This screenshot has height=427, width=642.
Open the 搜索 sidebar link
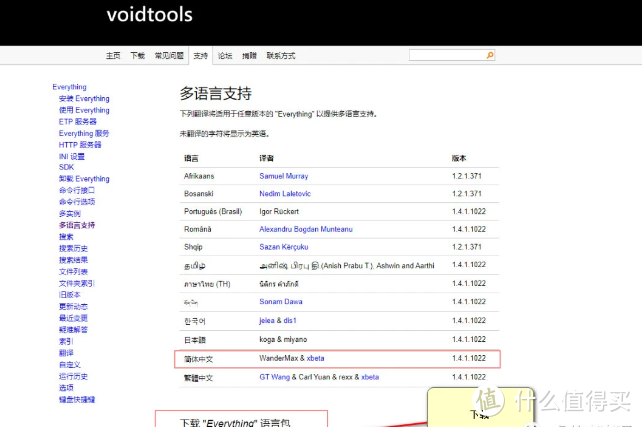pos(66,237)
